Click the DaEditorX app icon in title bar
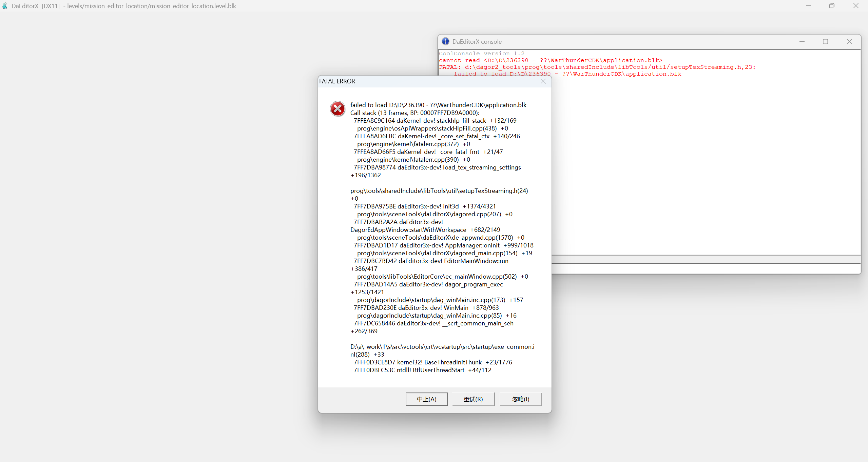The height and width of the screenshot is (462, 868). point(5,6)
